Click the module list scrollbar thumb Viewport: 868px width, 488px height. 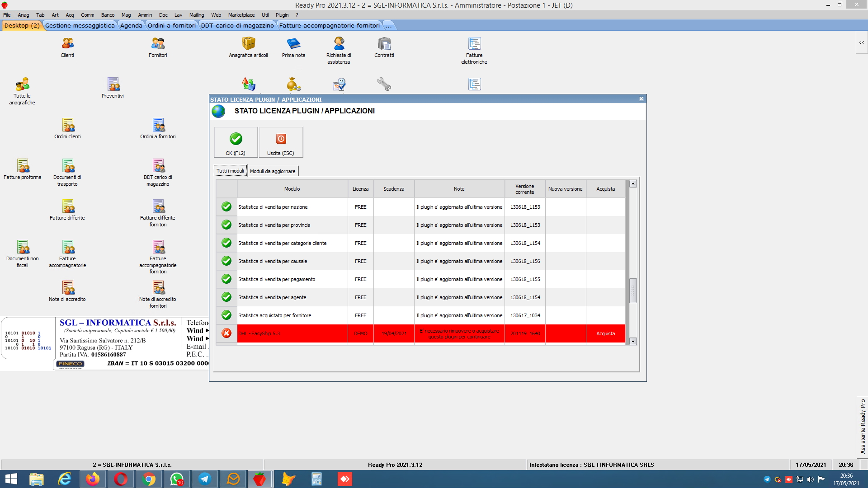633,291
